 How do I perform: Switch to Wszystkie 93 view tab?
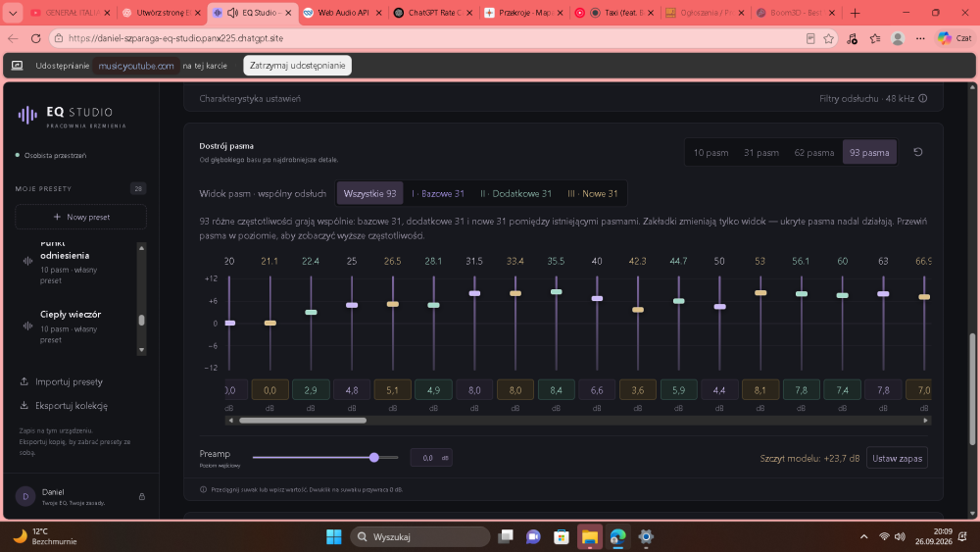[x=370, y=194]
